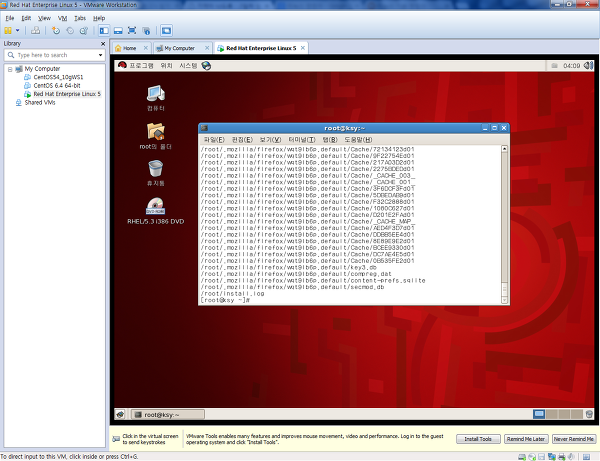Pause the VM with the yellow suspend button
This screenshot has height=461, width=600.
tap(8, 31)
